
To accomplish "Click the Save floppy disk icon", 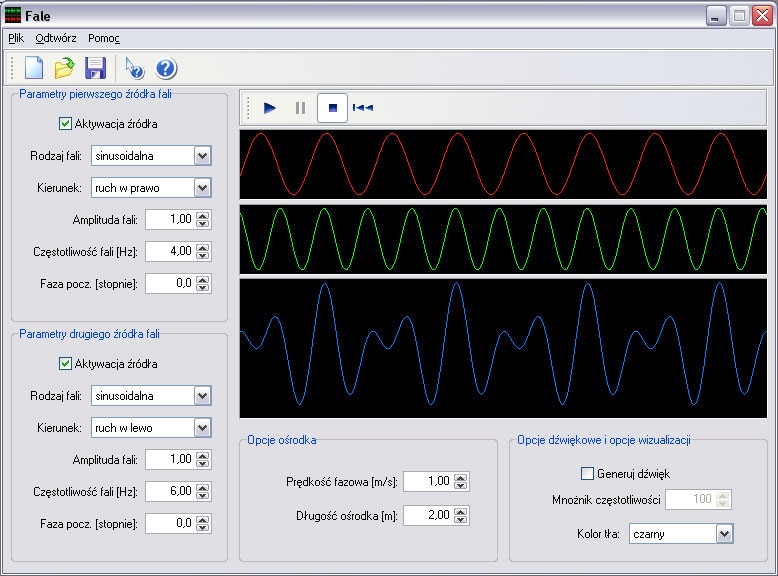I will (x=95, y=68).
